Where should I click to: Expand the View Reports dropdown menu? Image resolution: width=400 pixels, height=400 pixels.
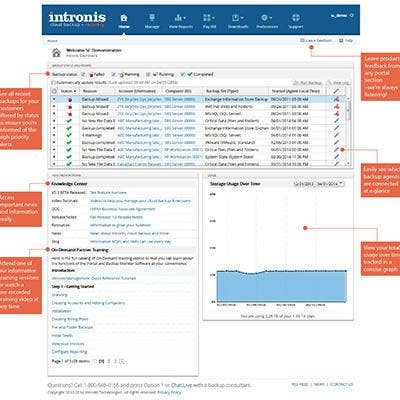coord(180,21)
